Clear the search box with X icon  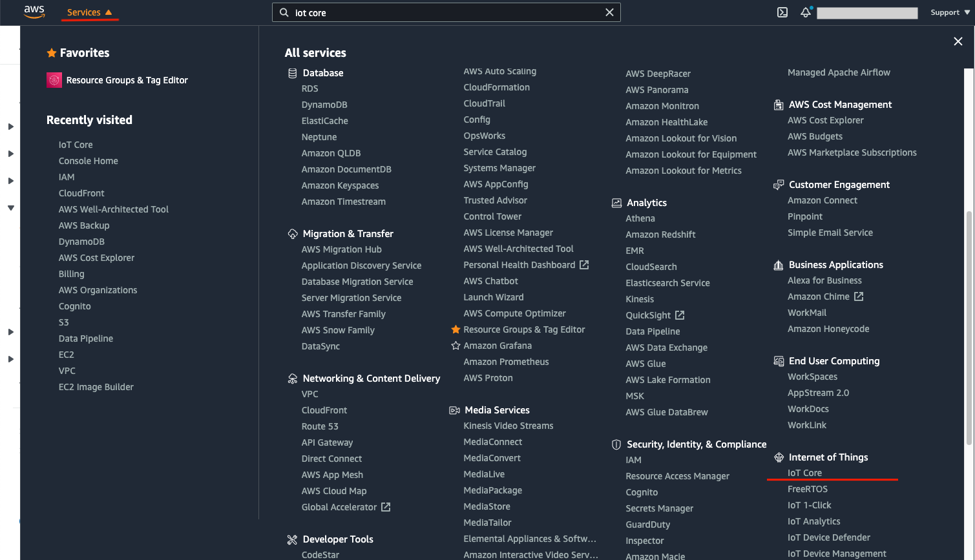(609, 12)
